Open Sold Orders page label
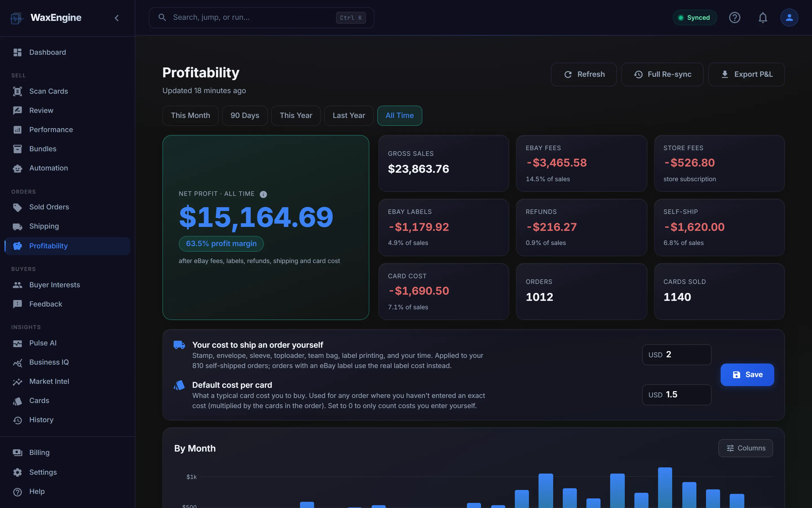Image resolution: width=812 pixels, height=508 pixels. tap(49, 207)
